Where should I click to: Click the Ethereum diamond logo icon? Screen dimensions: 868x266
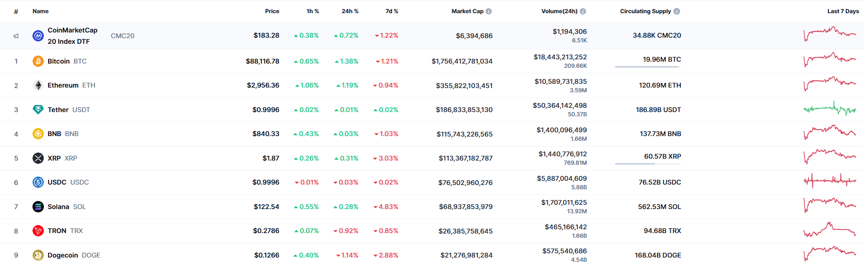coord(38,85)
